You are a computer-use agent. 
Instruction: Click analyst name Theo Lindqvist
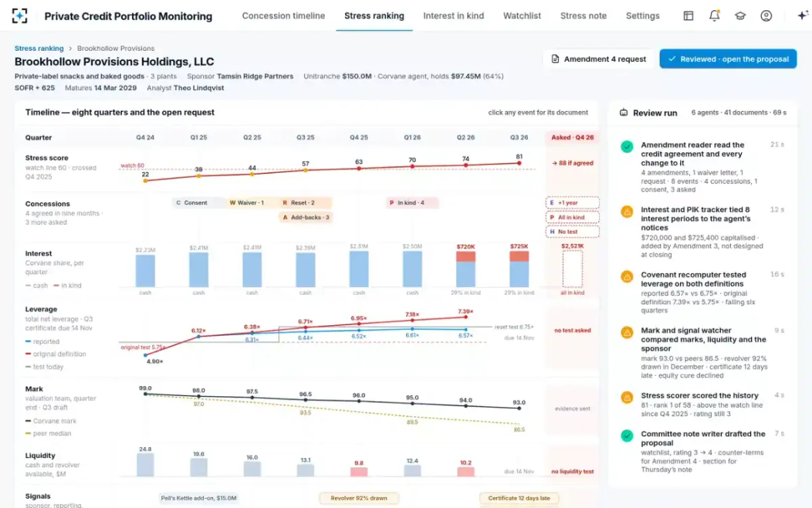[x=198, y=88]
